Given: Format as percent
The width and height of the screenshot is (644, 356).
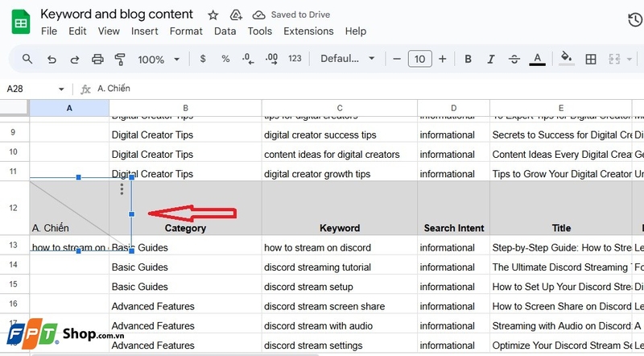Looking at the screenshot, I should (225, 59).
